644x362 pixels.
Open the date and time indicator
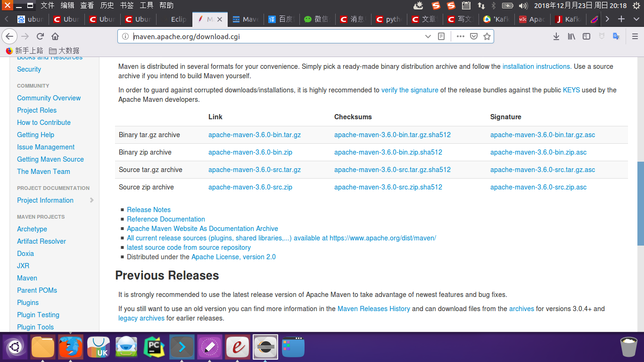580,6
